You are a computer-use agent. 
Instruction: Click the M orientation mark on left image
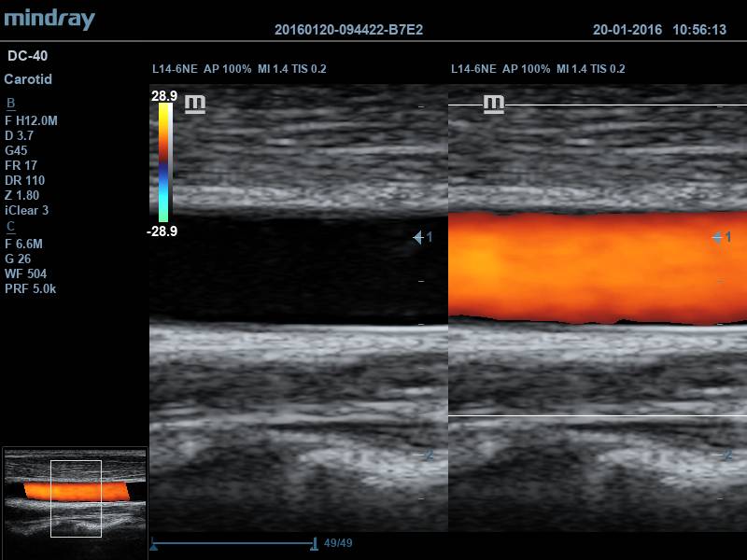pos(194,105)
